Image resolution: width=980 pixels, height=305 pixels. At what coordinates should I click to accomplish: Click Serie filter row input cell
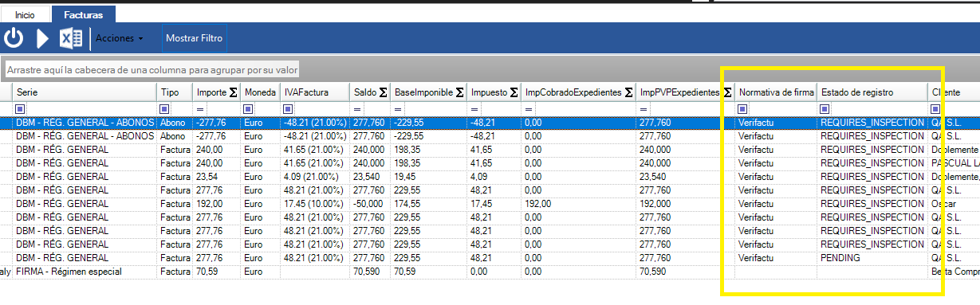click(91, 109)
